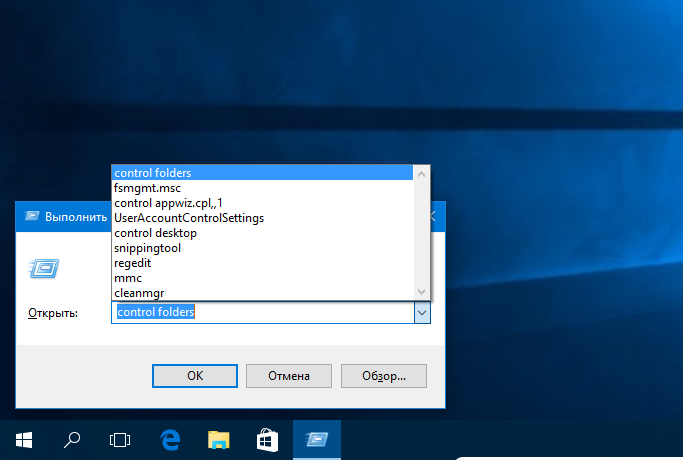This screenshot has width=683, height=460.
Task: Click the Обзор... (Browse) button
Action: click(x=384, y=376)
